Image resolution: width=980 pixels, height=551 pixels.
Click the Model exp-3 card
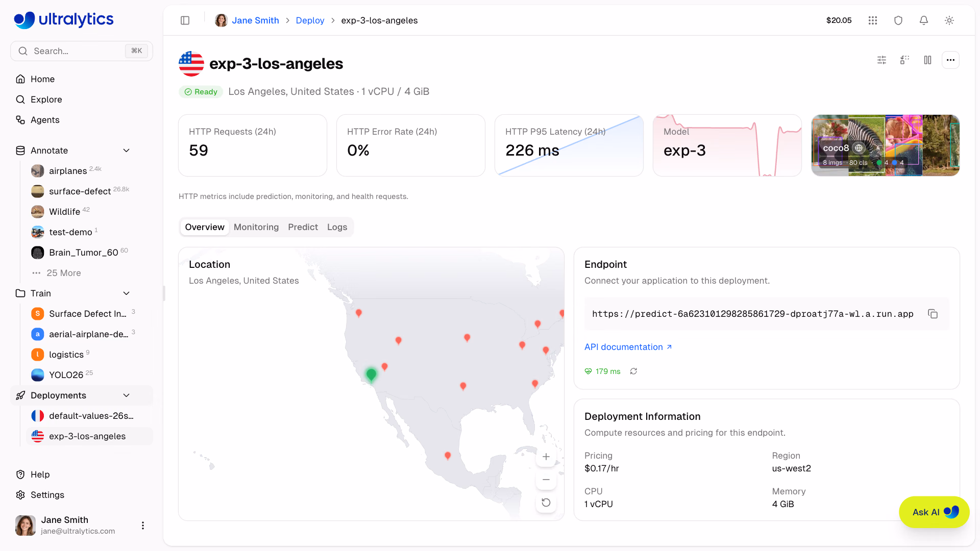pyautogui.click(x=727, y=145)
